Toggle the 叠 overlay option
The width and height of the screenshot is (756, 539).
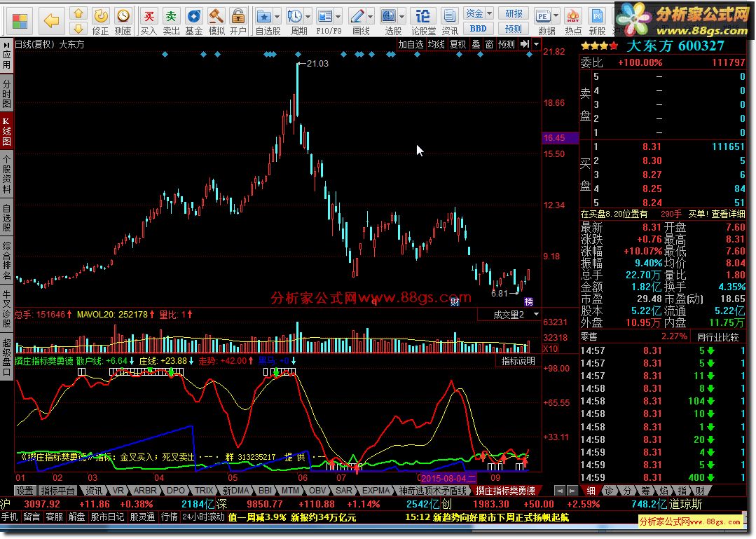(476, 44)
